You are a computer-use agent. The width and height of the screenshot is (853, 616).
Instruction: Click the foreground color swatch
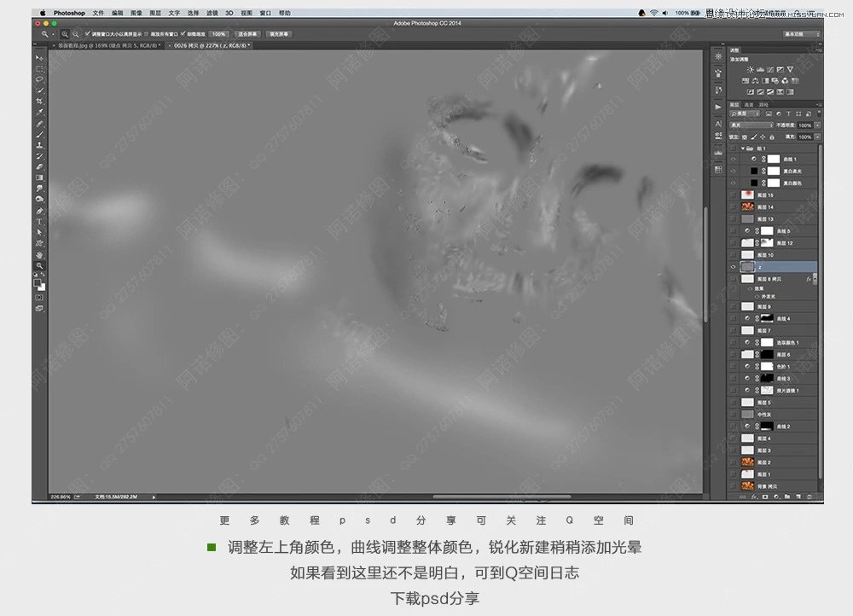coord(37,282)
